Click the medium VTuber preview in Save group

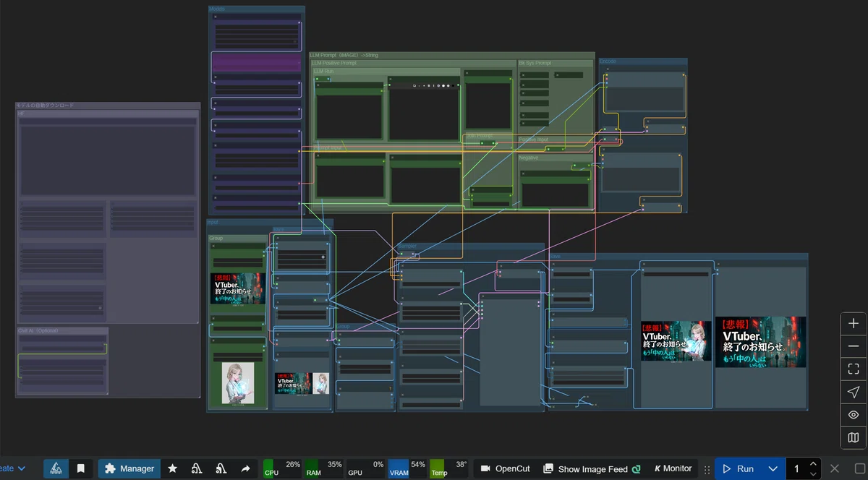676,340
